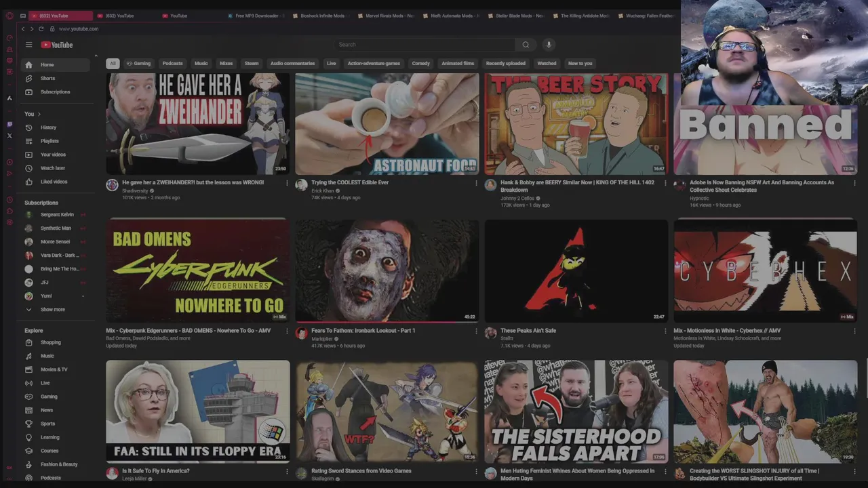Open the Opera GX main menu logo

pos(9,16)
